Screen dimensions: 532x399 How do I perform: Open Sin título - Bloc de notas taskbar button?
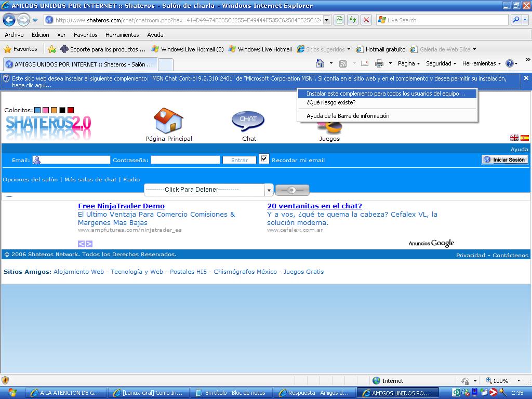pyautogui.click(x=232, y=393)
